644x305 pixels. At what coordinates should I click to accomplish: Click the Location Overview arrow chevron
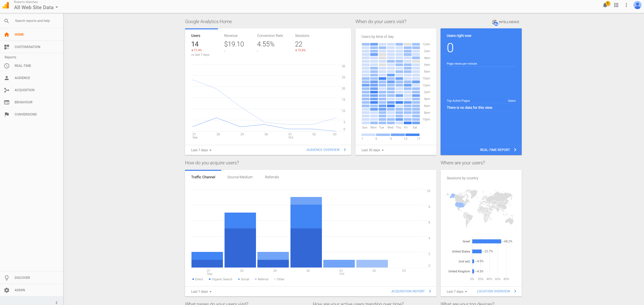(515, 291)
